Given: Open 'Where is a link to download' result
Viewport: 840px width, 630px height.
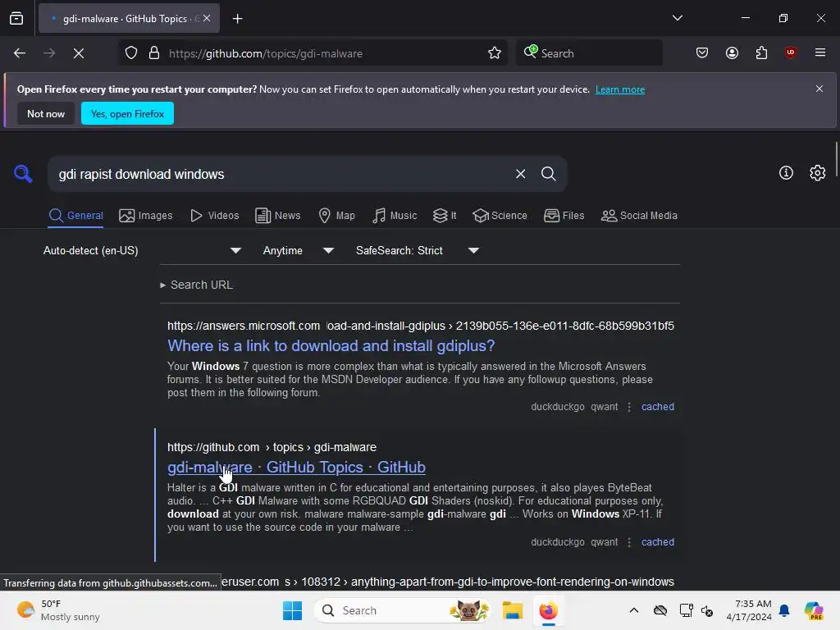Looking at the screenshot, I should [331, 345].
